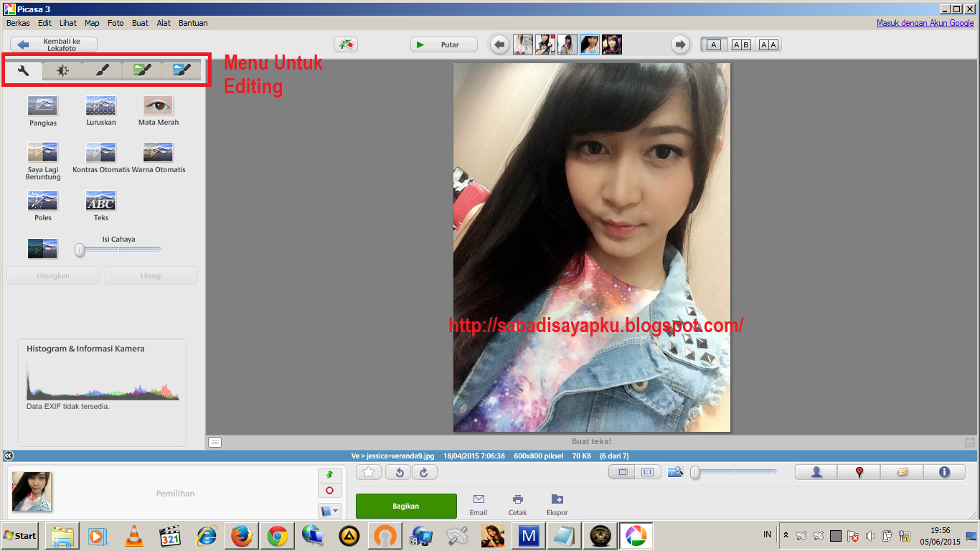Screen dimensions: 980x551
Task: Select the Pangkas crop tool
Action: click(43, 111)
